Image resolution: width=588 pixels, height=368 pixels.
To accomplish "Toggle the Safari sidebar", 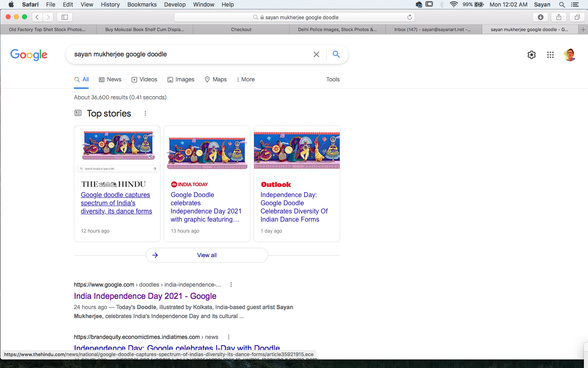I will (x=65, y=17).
